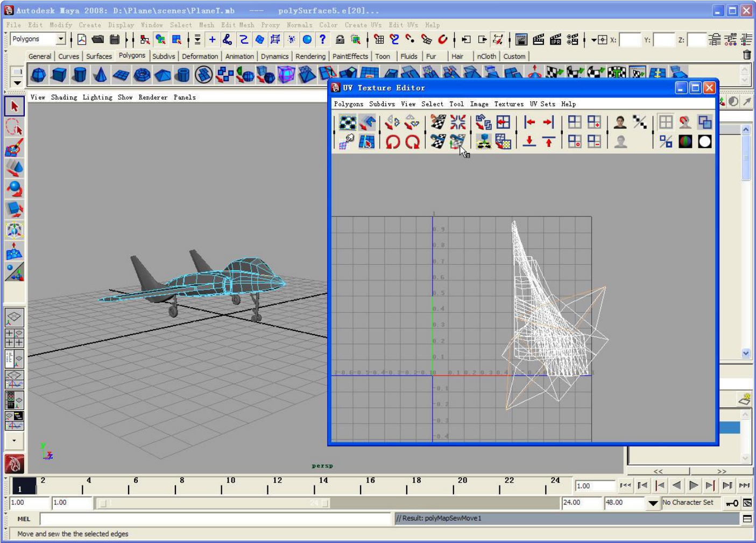
Task: Open the Create UVs main menu
Action: (x=363, y=25)
